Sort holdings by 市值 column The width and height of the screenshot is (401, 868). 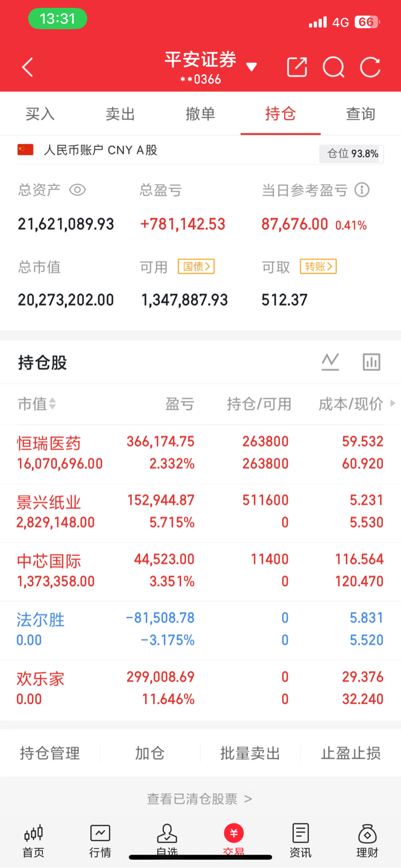tap(37, 403)
